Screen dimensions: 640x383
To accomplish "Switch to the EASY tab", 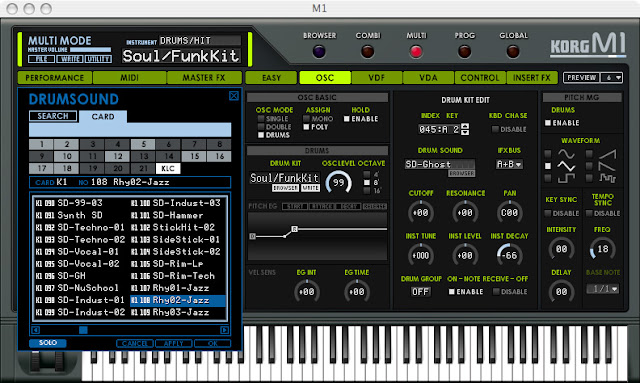I will tap(271, 78).
